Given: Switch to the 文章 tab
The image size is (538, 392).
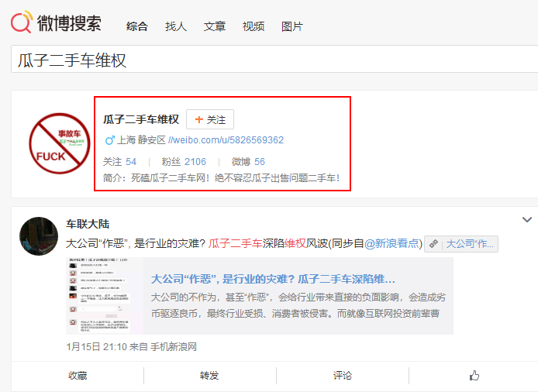Looking at the screenshot, I should 215,26.
